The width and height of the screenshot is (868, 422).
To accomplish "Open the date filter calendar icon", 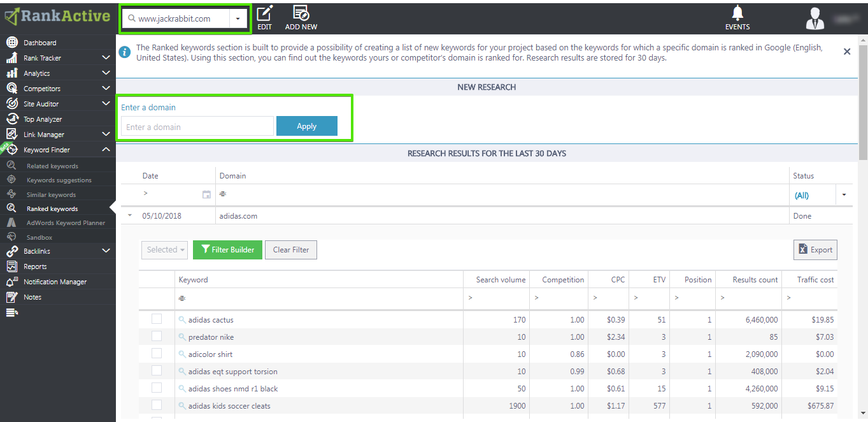I will [206, 194].
